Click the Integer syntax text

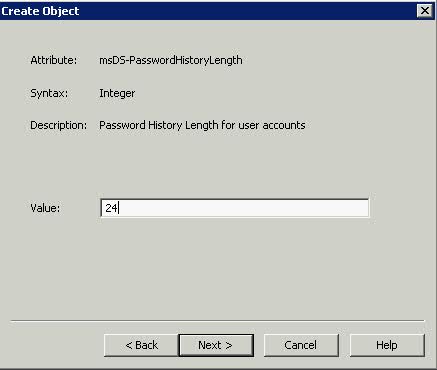(117, 93)
